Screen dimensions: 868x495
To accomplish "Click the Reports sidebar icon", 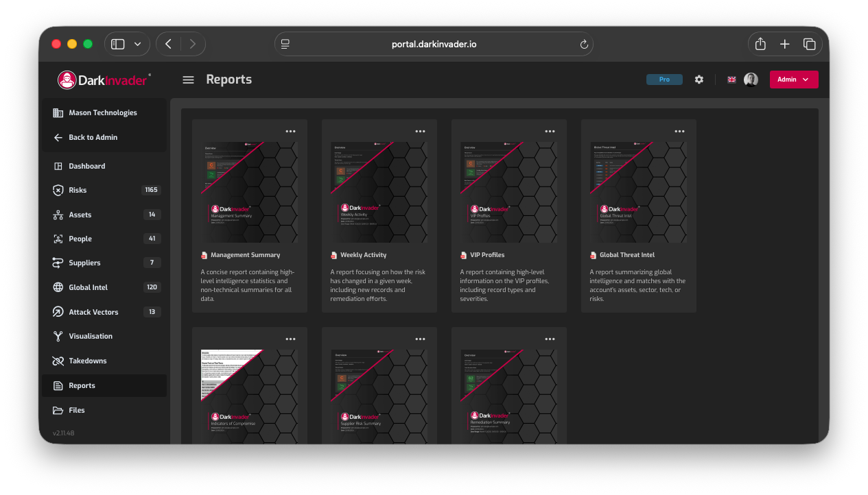I will 58,385.
